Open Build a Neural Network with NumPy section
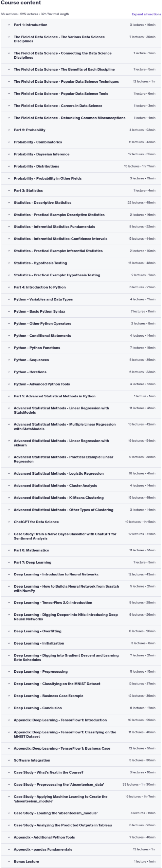Screen dimensions: 162x868 click(81, 589)
